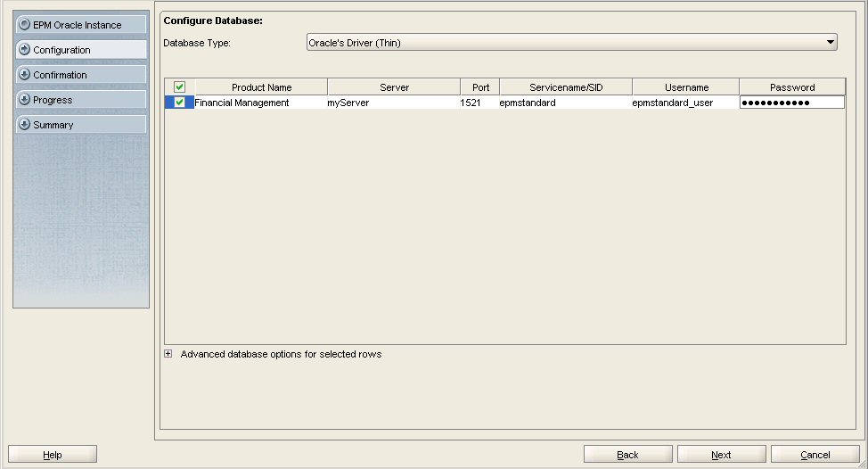Click the Port column header
Viewport: 868px width, 469px height.
coord(480,86)
